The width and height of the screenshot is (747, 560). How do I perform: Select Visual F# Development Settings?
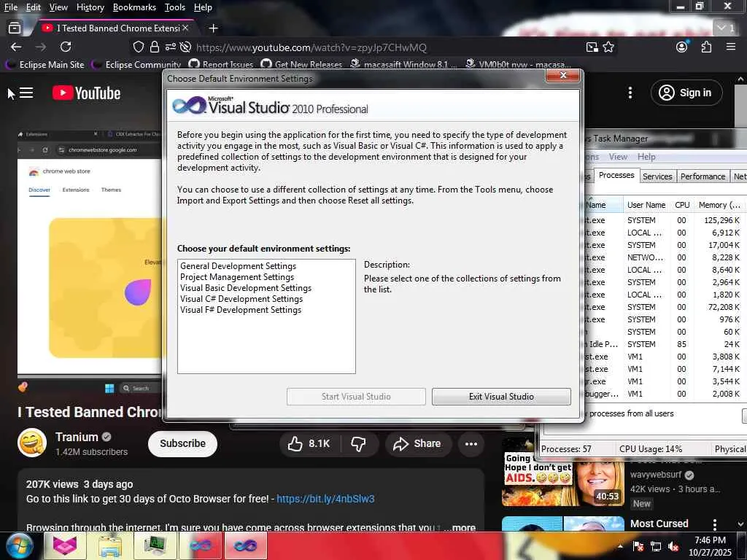[241, 309]
